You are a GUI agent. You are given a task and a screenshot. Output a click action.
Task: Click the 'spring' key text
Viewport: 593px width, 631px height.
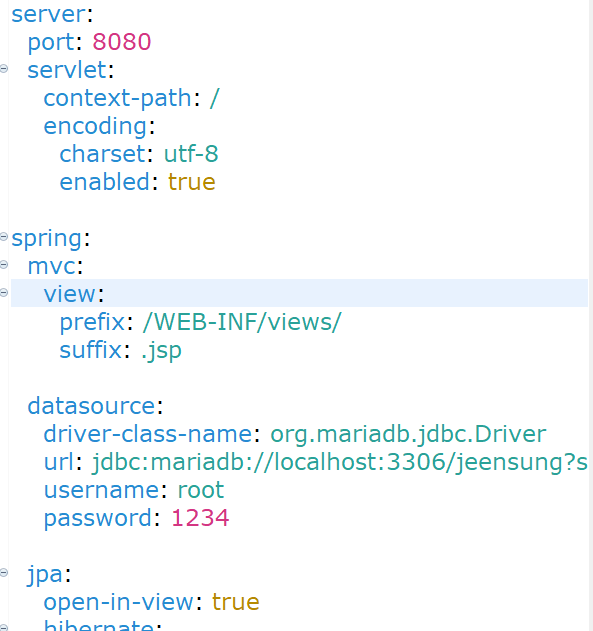(x=47, y=239)
